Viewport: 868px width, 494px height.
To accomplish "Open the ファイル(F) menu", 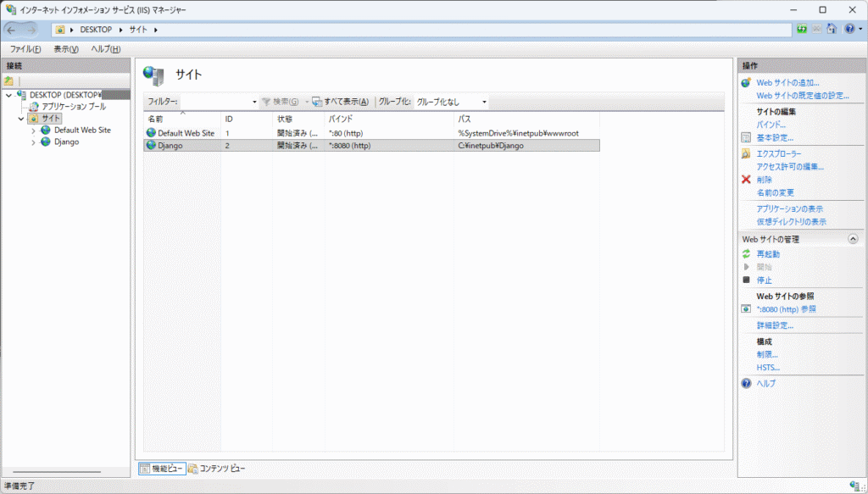I will coord(25,49).
